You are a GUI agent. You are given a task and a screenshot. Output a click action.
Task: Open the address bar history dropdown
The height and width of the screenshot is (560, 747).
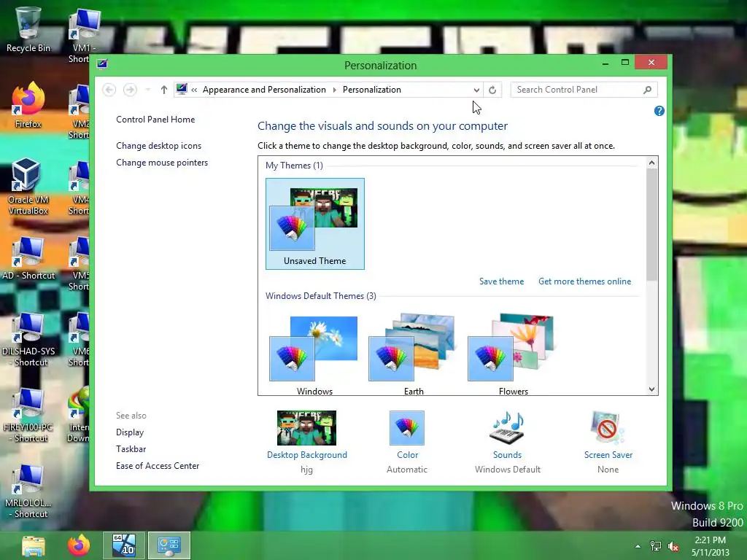(476, 90)
